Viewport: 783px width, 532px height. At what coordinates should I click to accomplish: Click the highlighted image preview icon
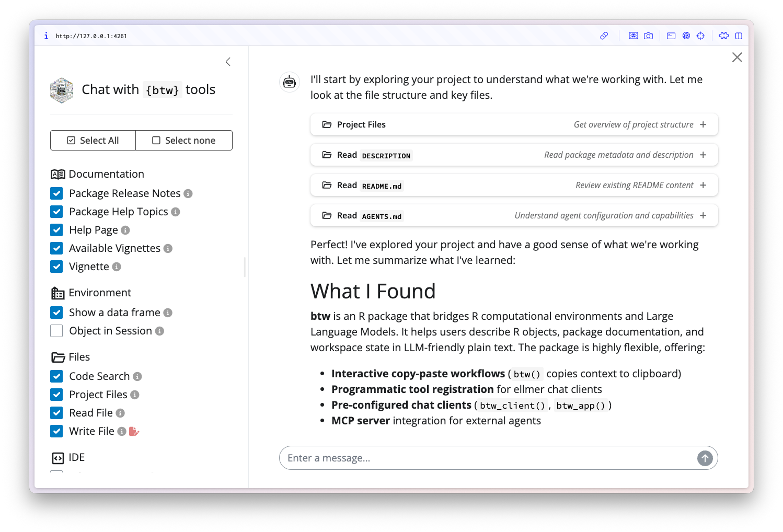click(634, 36)
